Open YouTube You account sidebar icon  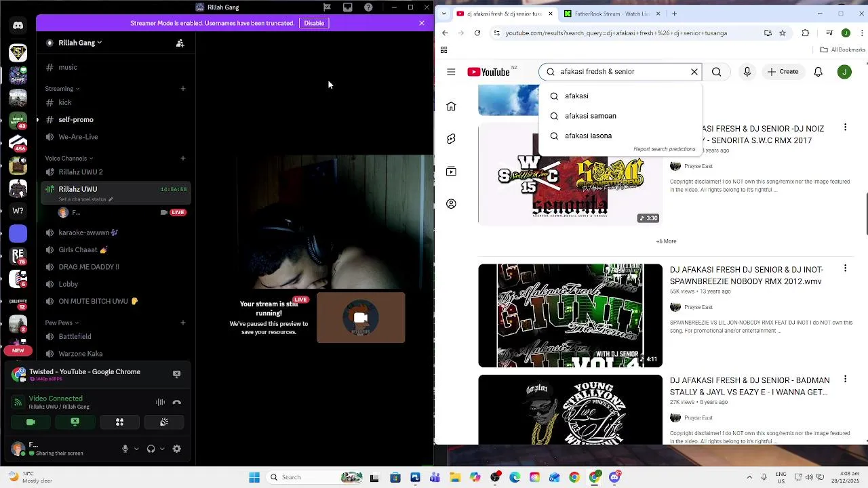[451, 204]
